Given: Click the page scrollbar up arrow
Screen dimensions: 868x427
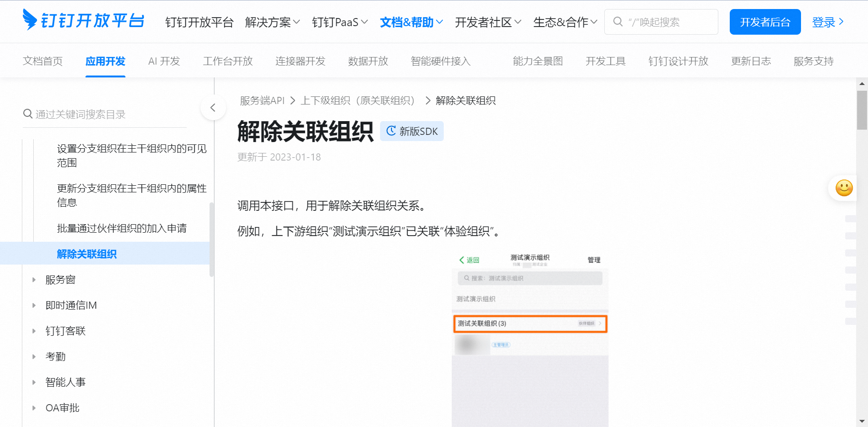Looking at the screenshot, I should point(862,84).
